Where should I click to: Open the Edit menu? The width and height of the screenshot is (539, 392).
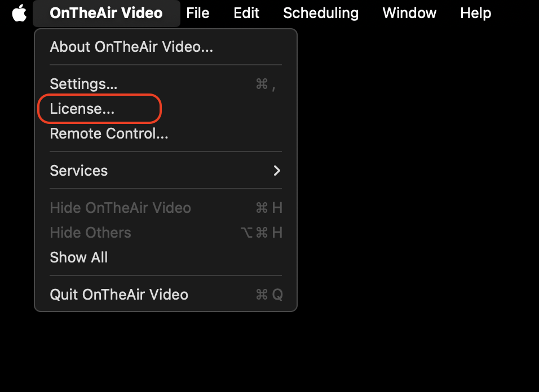click(246, 13)
